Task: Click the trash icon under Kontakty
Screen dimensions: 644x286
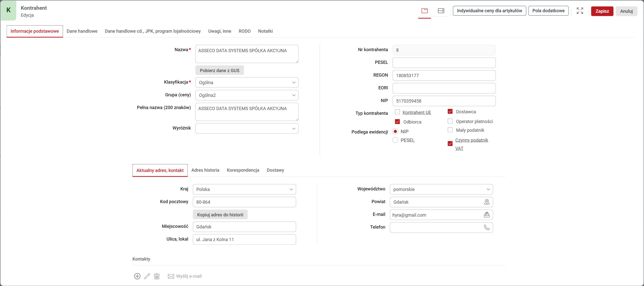Action: [157, 276]
